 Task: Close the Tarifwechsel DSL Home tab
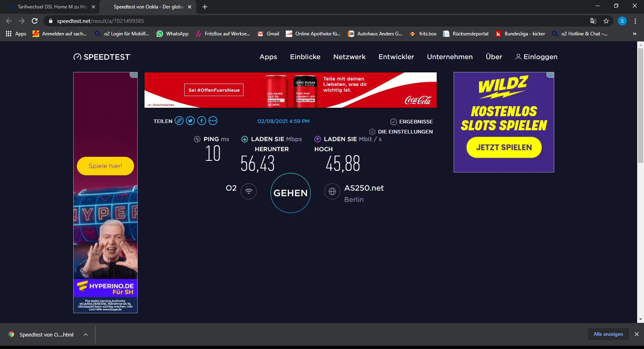[93, 7]
